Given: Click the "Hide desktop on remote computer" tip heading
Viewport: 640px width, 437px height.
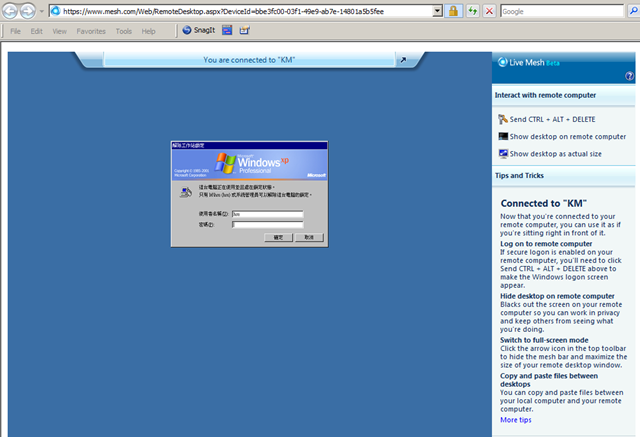Looking at the screenshot, I should coord(558,296).
